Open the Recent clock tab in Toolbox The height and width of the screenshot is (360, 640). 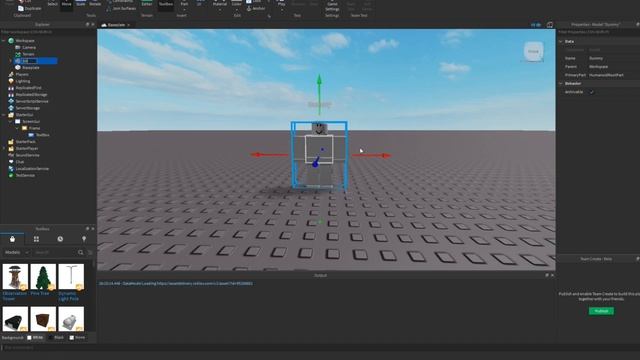(60, 239)
